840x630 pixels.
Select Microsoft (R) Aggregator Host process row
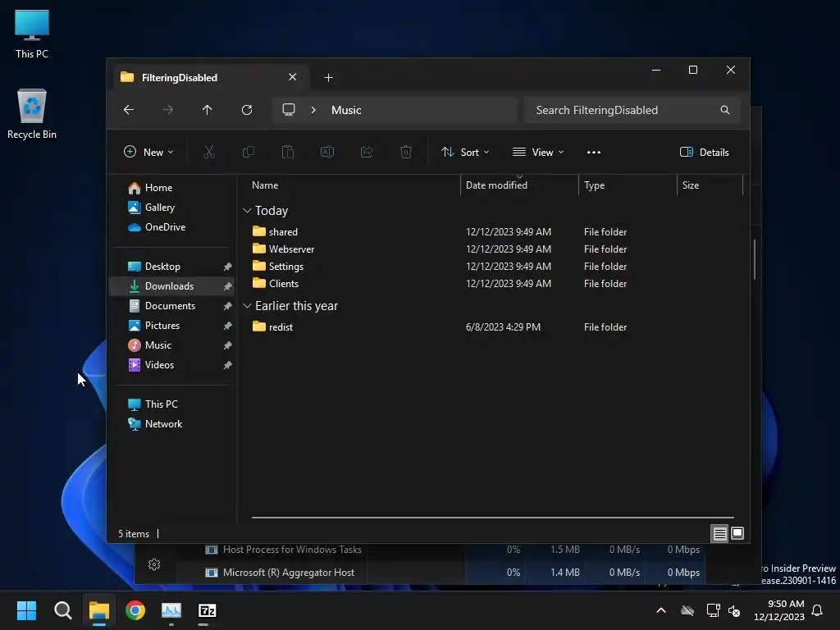(440, 572)
